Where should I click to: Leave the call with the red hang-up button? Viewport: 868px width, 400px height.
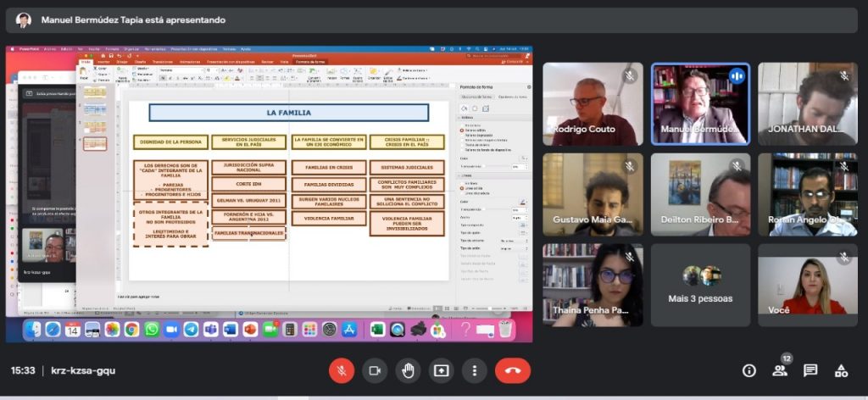512,370
